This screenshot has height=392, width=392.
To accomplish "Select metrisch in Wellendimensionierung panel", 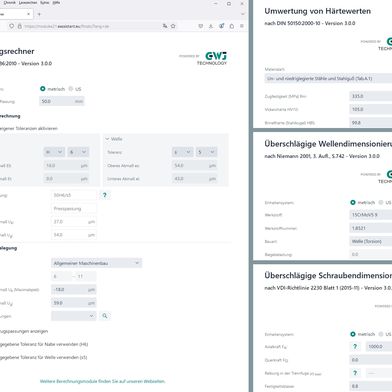I will point(353,202).
